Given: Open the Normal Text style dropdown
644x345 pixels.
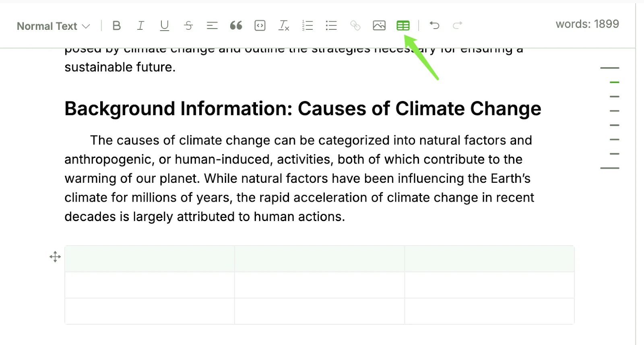Looking at the screenshot, I should [53, 26].
